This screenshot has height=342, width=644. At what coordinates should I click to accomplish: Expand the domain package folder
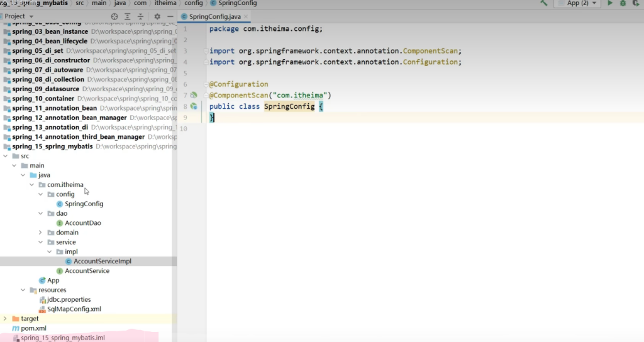click(x=42, y=233)
